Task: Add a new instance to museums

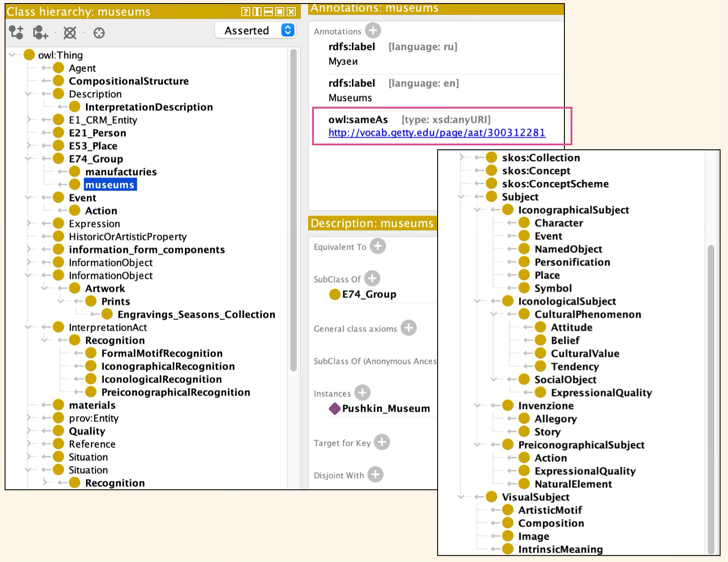Action: (362, 393)
